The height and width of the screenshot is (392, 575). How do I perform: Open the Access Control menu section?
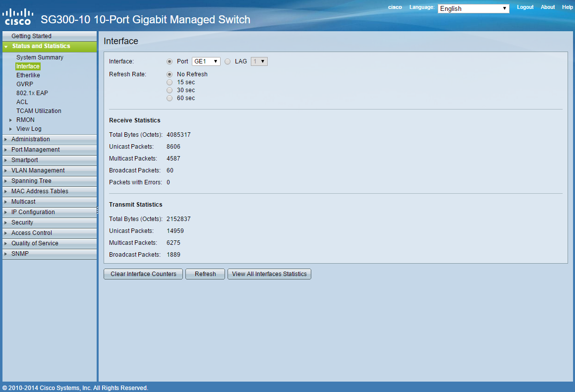(50, 233)
